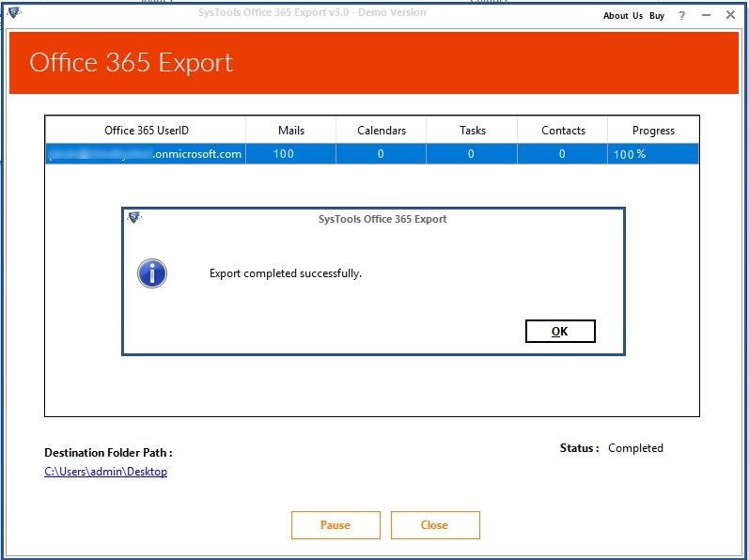Click the Pause button

point(335,525)
